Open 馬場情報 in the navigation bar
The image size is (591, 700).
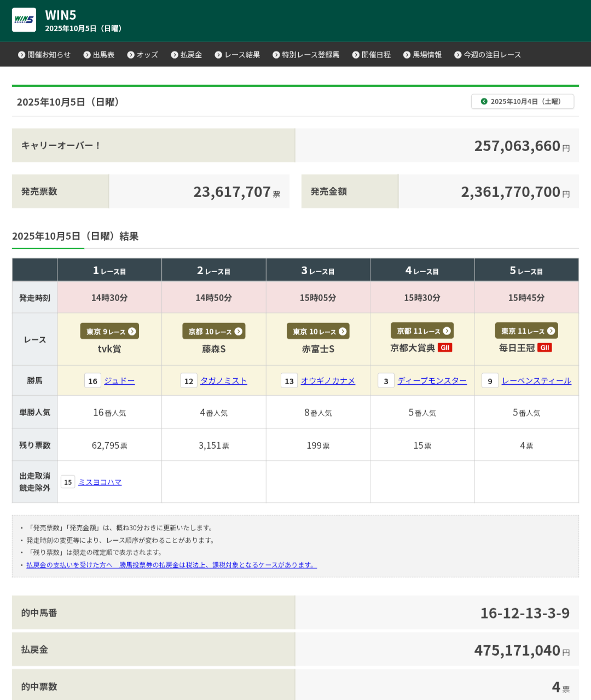tap(422, 55)
